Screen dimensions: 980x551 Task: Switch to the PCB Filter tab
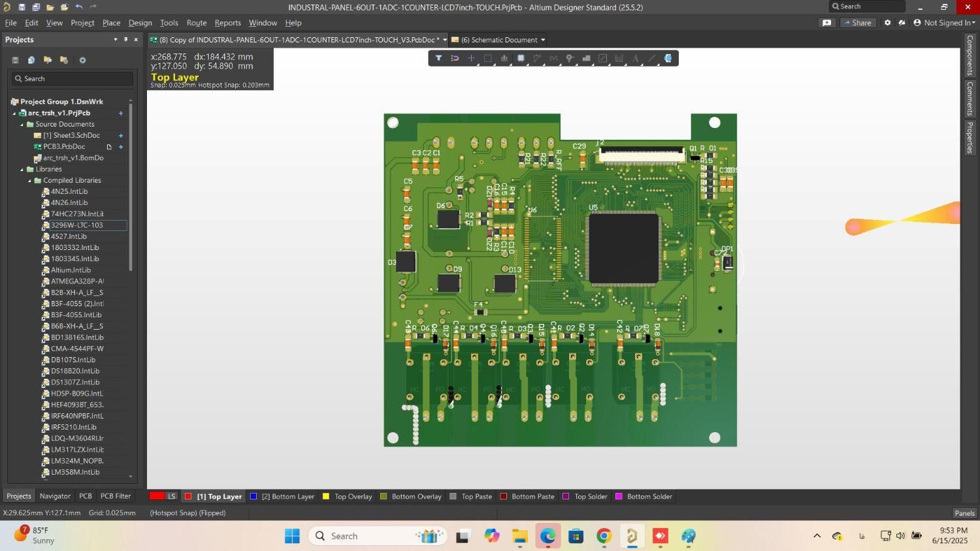116,496
